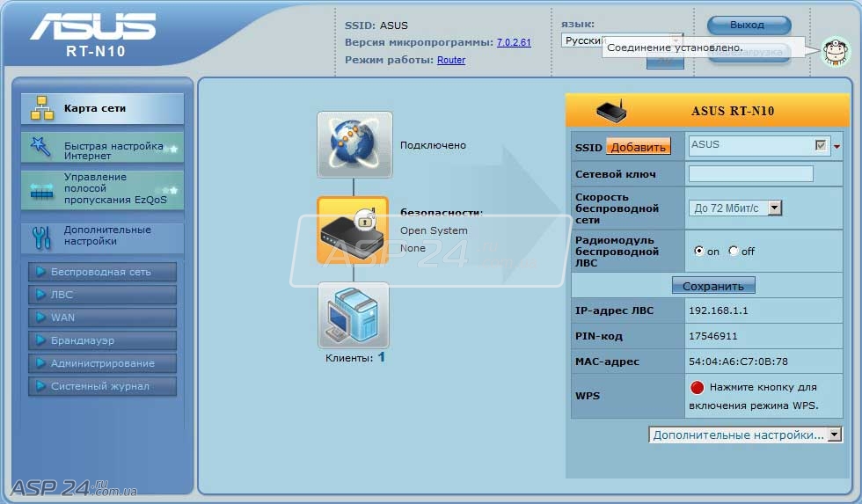
Task: Click the Internet globe status icon
Action: pyautogui.click(x=354, y=144)
